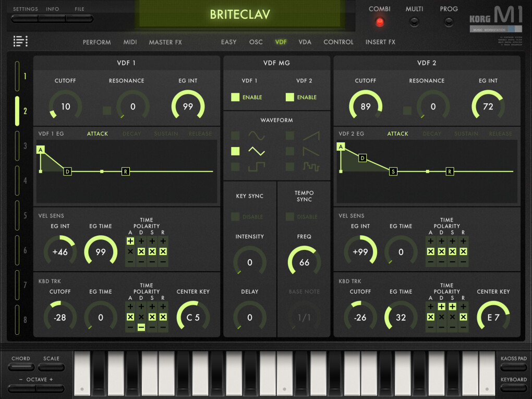Open the PERFORM tab

96,42
